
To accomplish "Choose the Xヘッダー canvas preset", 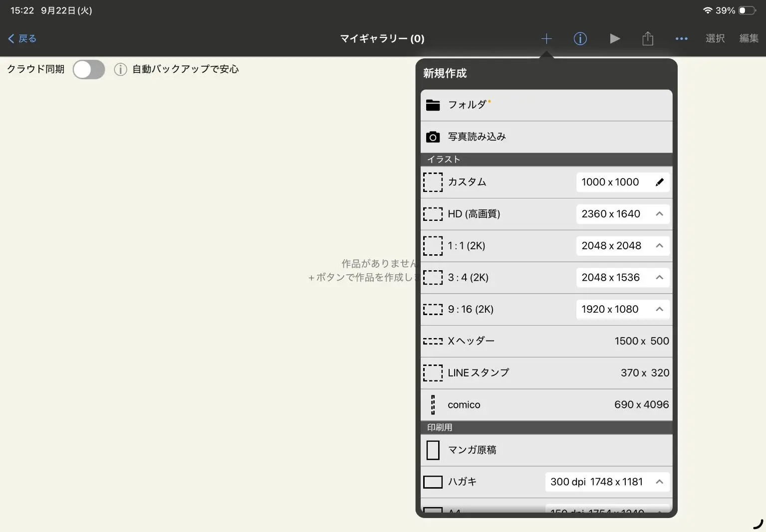I will pyautogui.click(x=546, y=341).
